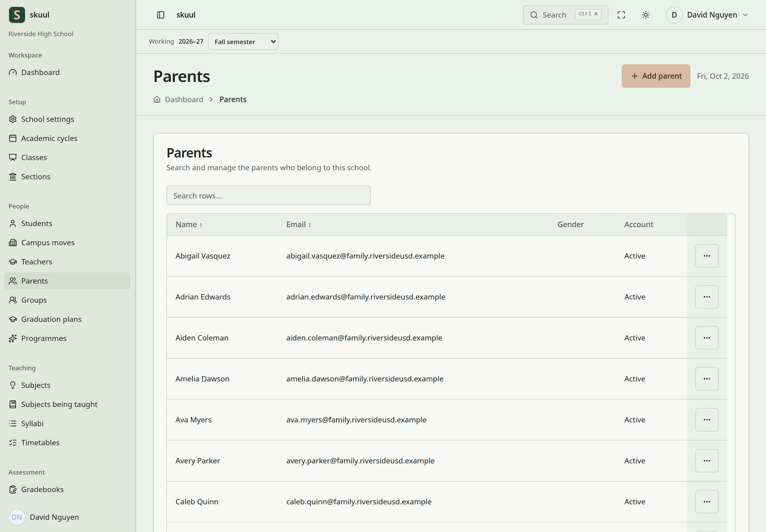
Task: Click the fullscreen icon in header
Action: [x=621, y=15]
